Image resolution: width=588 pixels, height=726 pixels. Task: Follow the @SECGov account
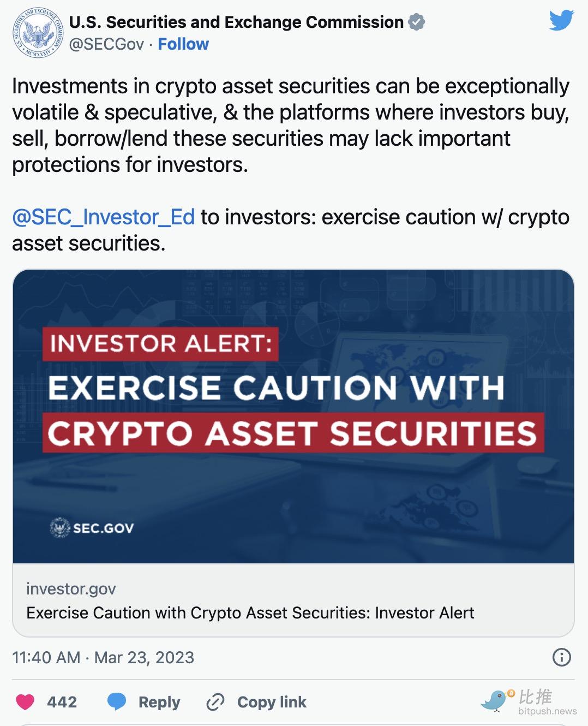pyautogui.click(x=183, y=44)
